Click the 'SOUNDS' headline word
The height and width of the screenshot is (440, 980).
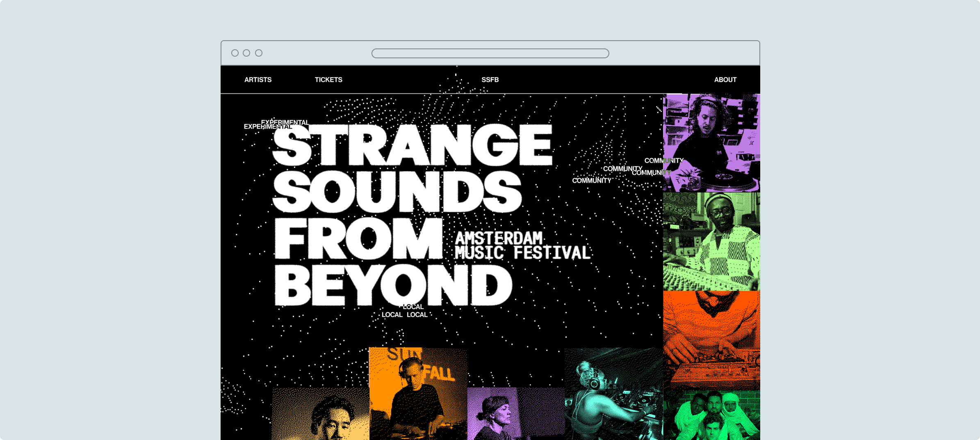pos(397,192)
